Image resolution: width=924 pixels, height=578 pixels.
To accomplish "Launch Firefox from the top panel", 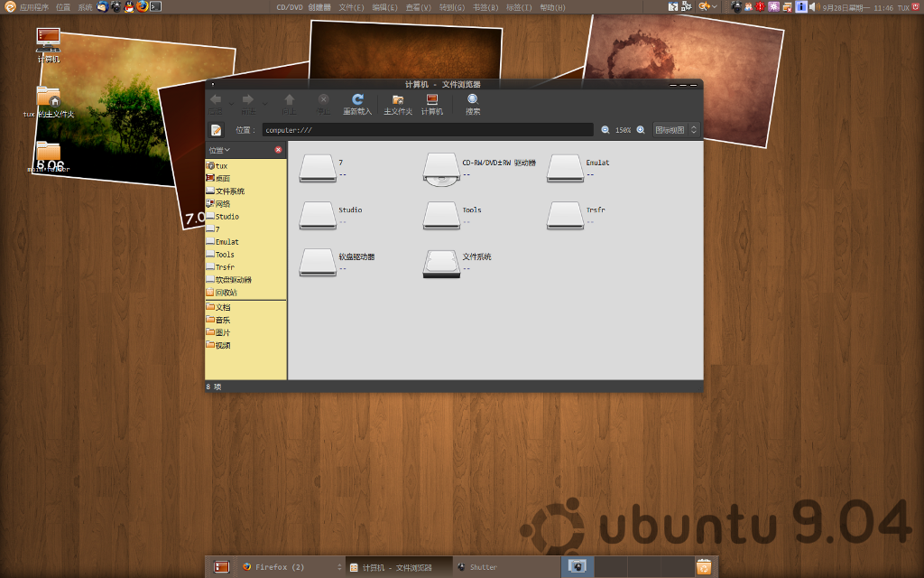I will (142, 6).
